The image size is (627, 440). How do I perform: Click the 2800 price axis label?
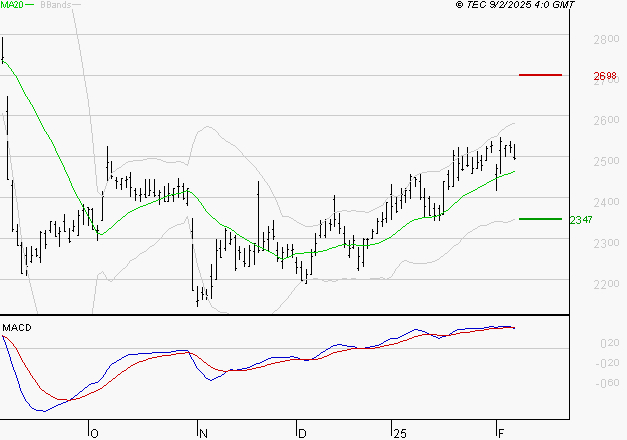[604, 39]
